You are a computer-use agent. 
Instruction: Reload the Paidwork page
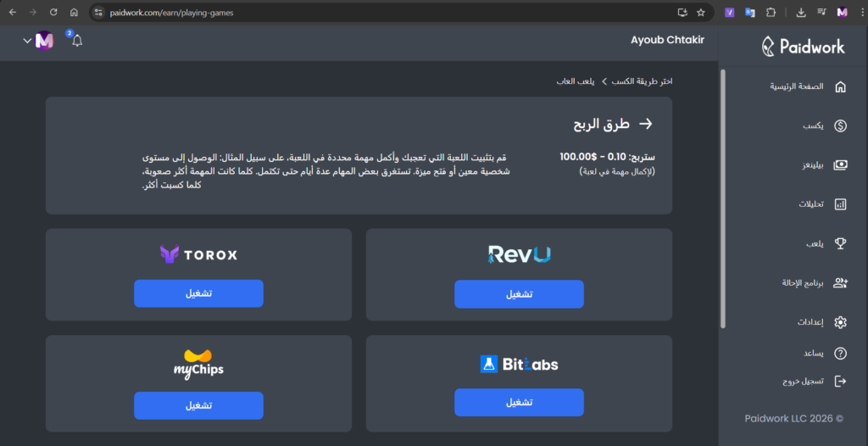(53, 12)
